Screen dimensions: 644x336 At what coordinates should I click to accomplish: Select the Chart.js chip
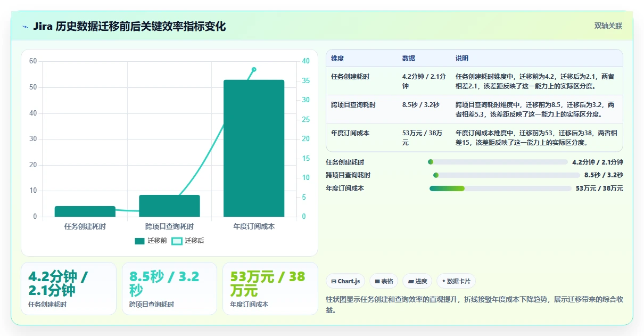coord(346,281)
